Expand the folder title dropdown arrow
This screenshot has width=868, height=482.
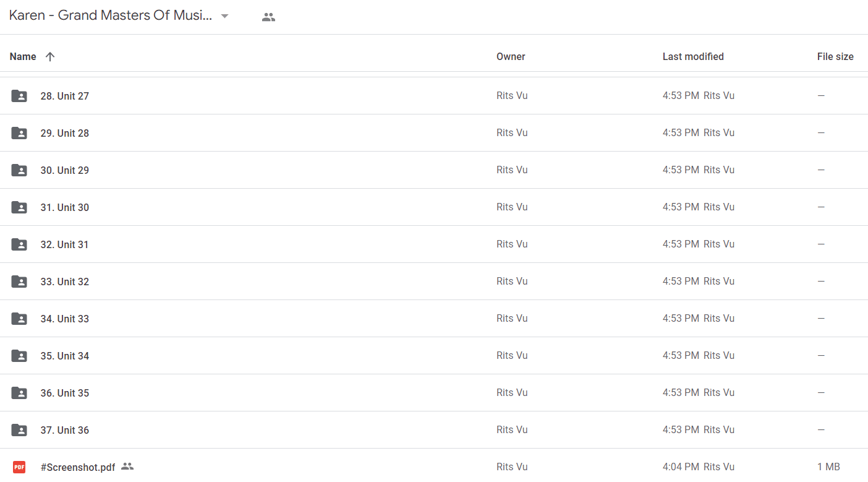[225, 16]
